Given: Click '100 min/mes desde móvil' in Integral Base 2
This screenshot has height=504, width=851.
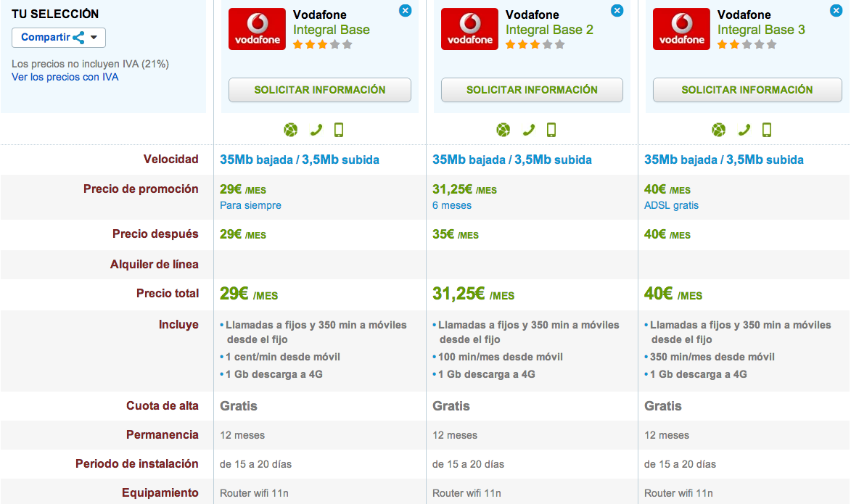Looking at the screenshot, I should tap(501, 357).
